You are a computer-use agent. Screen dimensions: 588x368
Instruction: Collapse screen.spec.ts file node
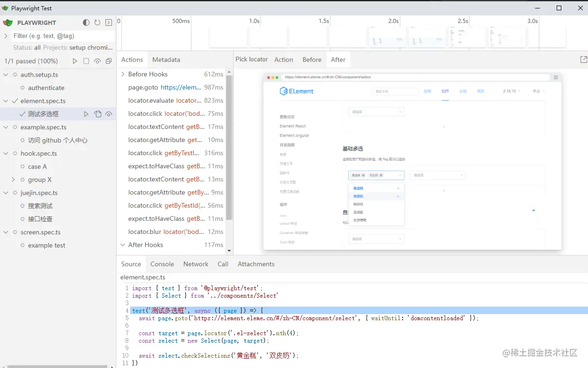[x=6, y=232]
